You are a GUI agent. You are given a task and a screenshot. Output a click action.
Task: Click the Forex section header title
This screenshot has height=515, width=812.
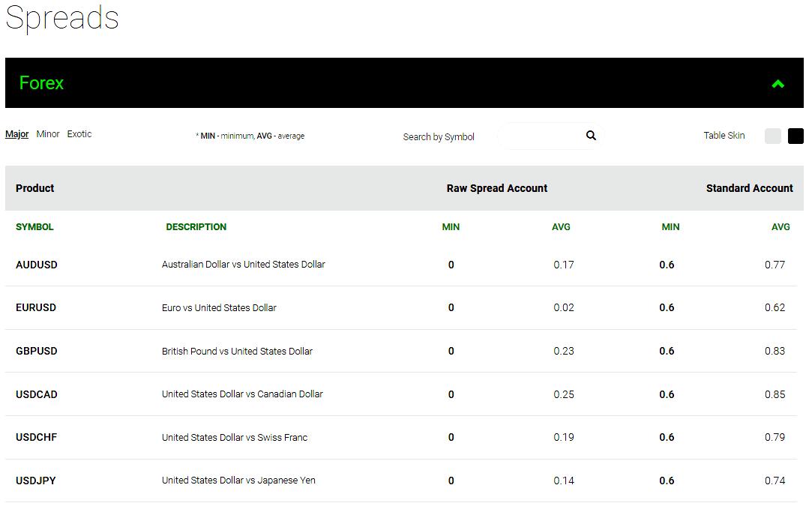pos(42,83)
